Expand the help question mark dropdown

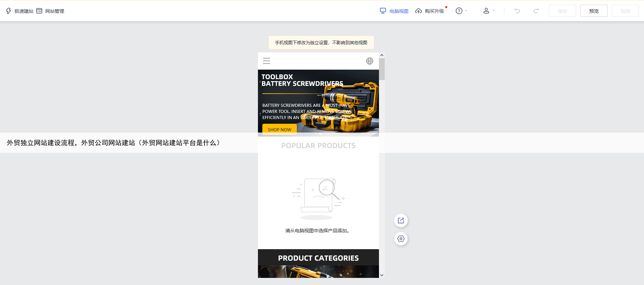pos(461,11)
